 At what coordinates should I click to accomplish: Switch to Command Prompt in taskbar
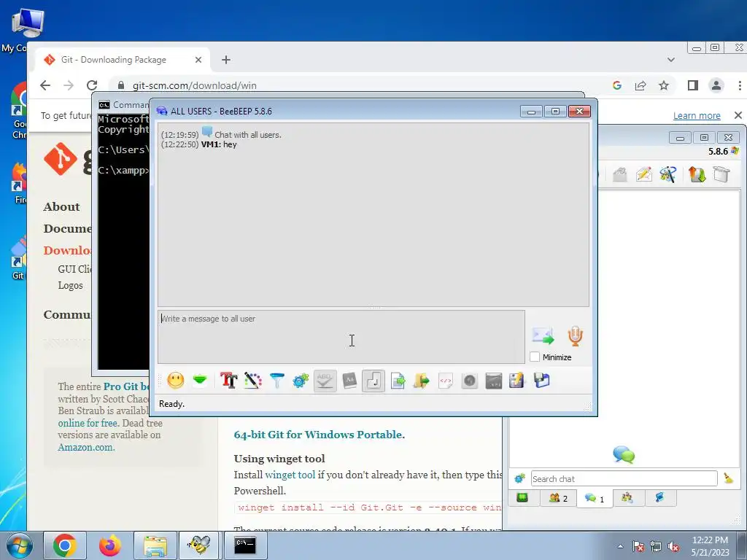244,545
